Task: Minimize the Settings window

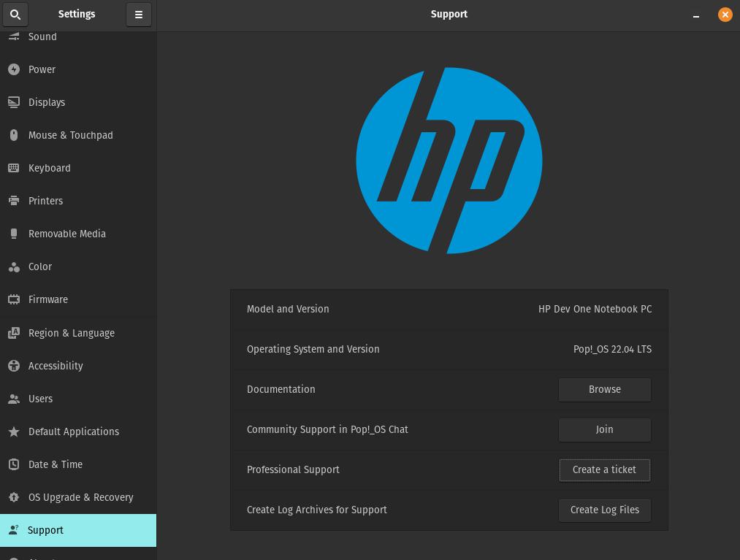Action: [x=696, y=15]
